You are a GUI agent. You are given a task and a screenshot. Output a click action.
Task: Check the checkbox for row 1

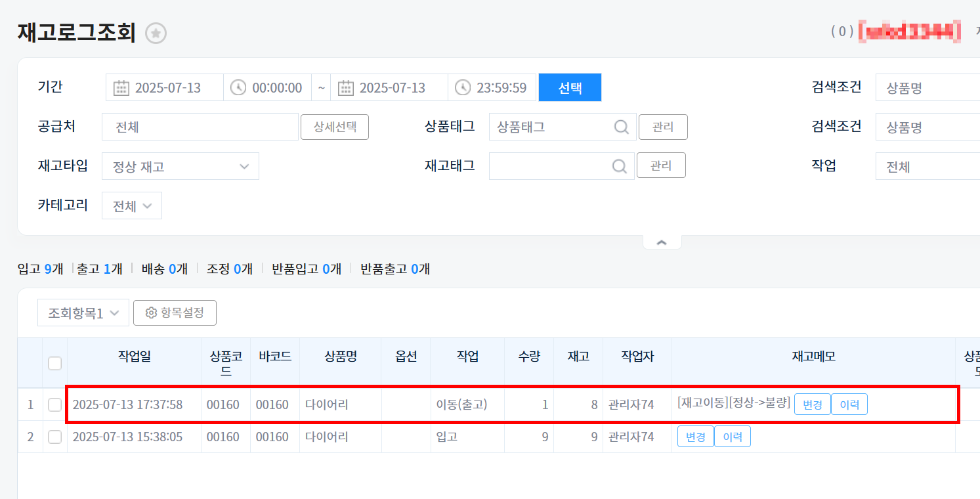pos(55,404)
